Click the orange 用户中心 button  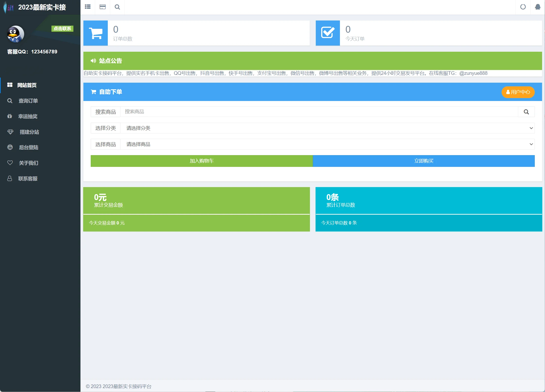[x=518, y=92]
